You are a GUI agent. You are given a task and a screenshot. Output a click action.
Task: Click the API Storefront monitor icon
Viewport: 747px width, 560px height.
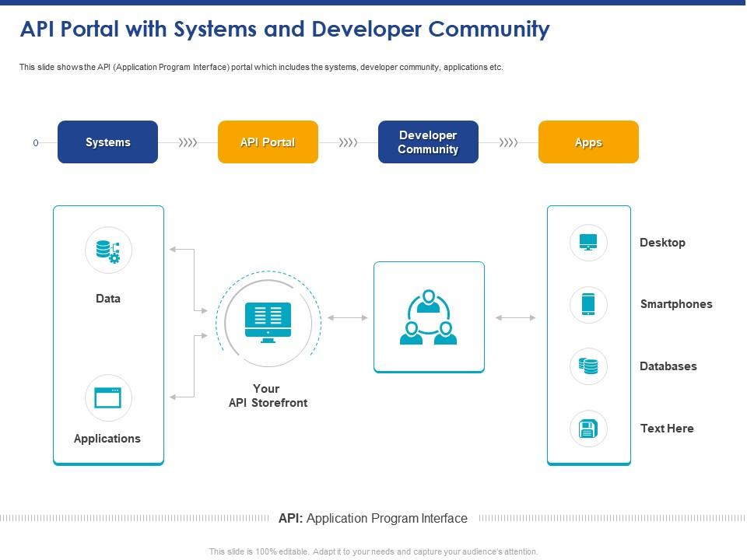coord(268,322)
